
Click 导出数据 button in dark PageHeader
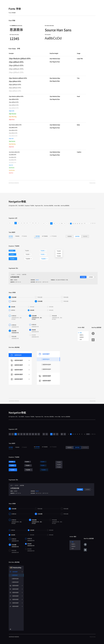80,490
